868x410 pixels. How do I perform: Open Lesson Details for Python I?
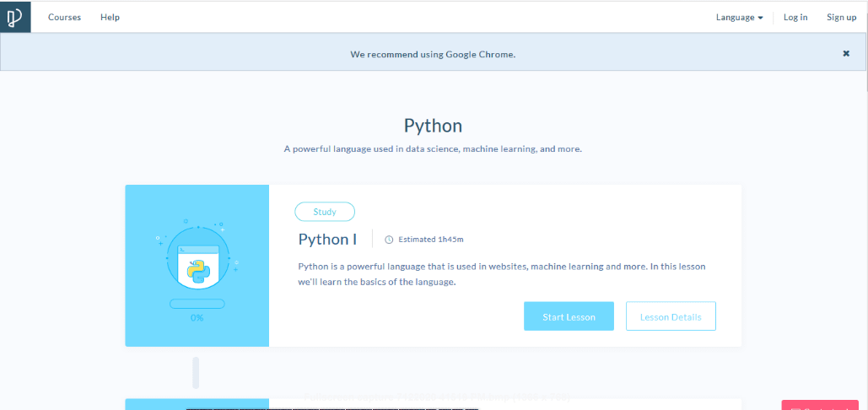click(x=671, y=316)
